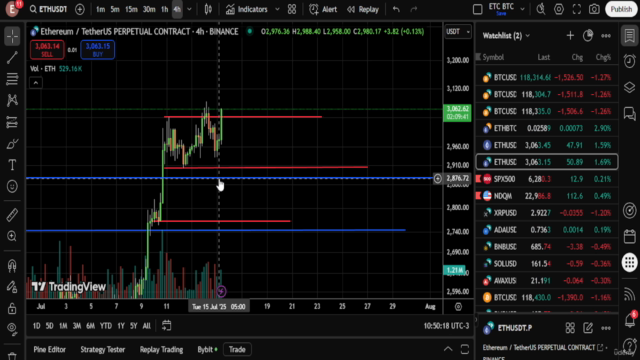Start bar Replay mode
Viewport: 640px width, 360px height.
point(363,9)
